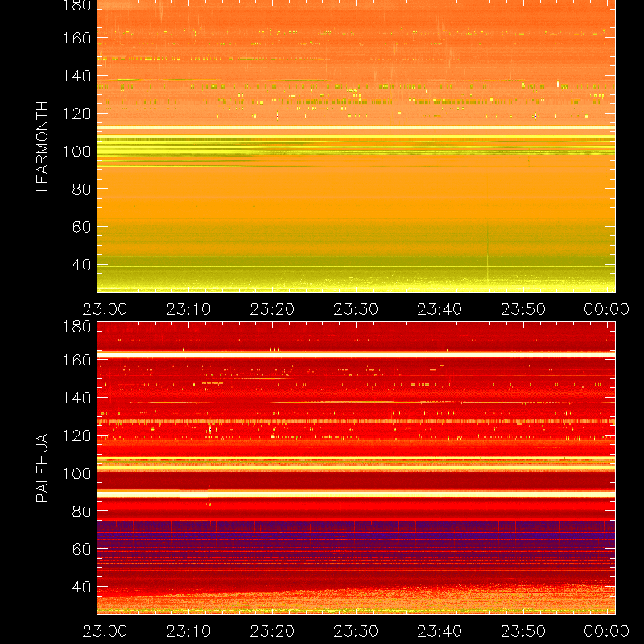
Task: Select the 120 tick label on Learmonth plot
Action: pyautogui.click(x=76, y=114)
